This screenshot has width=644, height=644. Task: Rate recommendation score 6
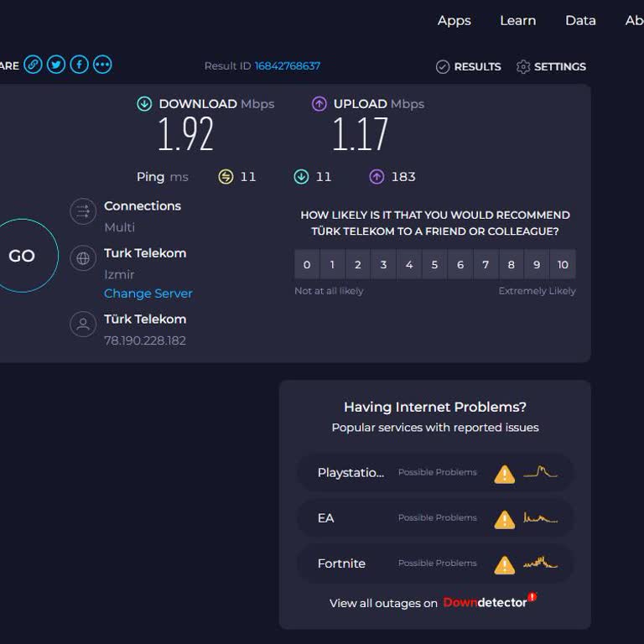tap(460, 264)
